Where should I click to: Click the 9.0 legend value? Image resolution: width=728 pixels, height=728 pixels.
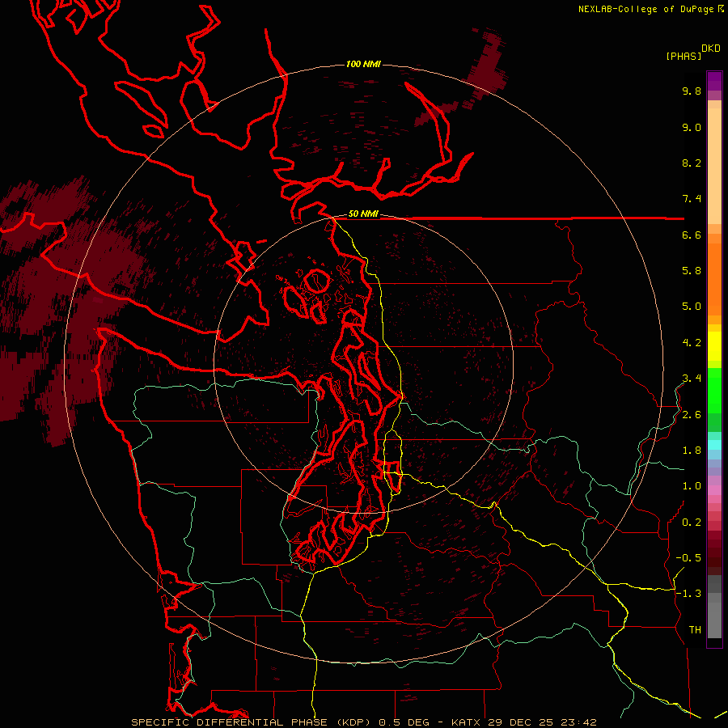[692, 127]
